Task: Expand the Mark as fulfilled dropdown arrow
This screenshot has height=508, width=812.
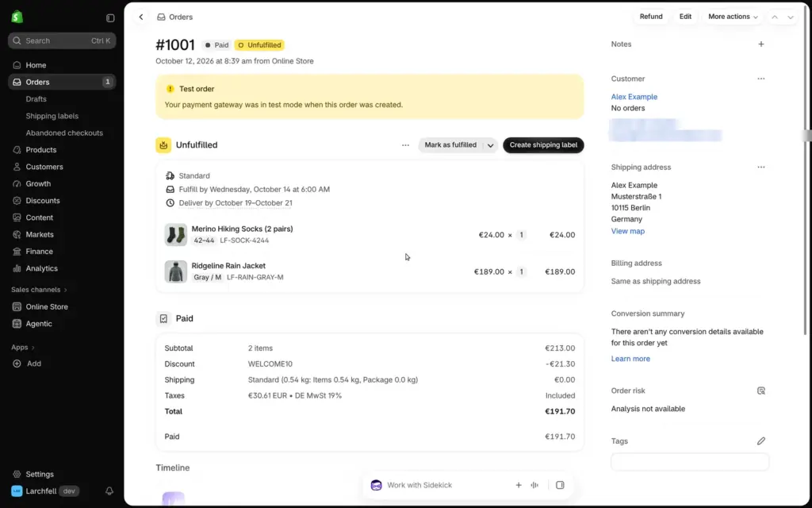Action: pyautogui.click(x=490, y=145)
